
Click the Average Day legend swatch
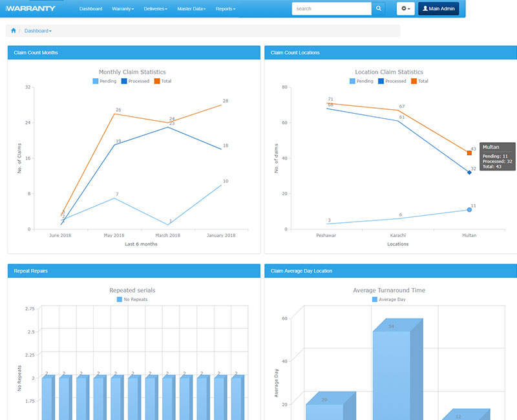click(x=375, y=299)
